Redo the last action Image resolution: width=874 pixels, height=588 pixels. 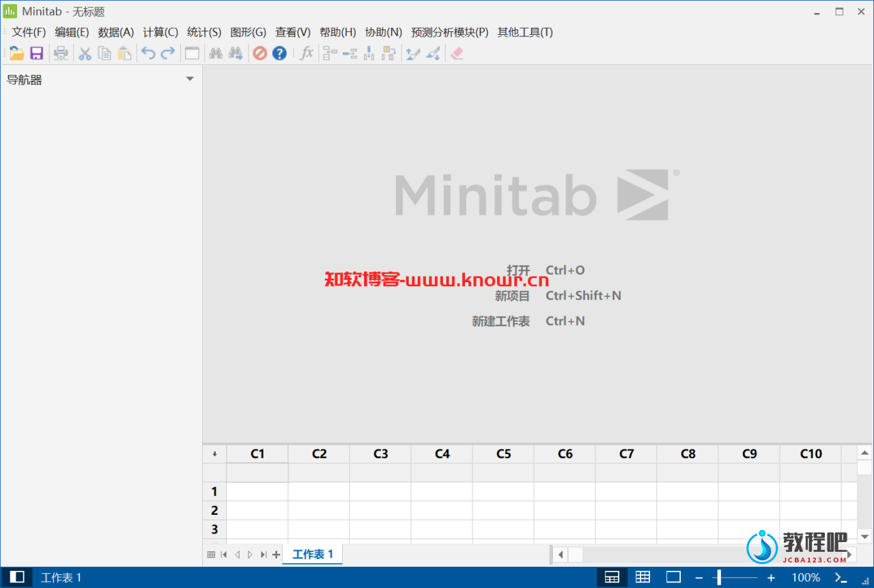168,53
